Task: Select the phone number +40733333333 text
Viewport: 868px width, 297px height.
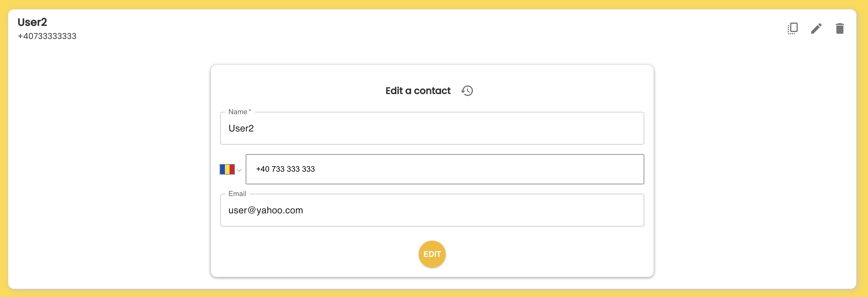Action: 47,36
